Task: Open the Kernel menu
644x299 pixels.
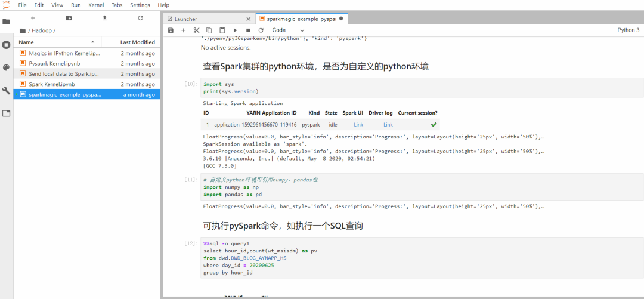Action: (96, 5)
